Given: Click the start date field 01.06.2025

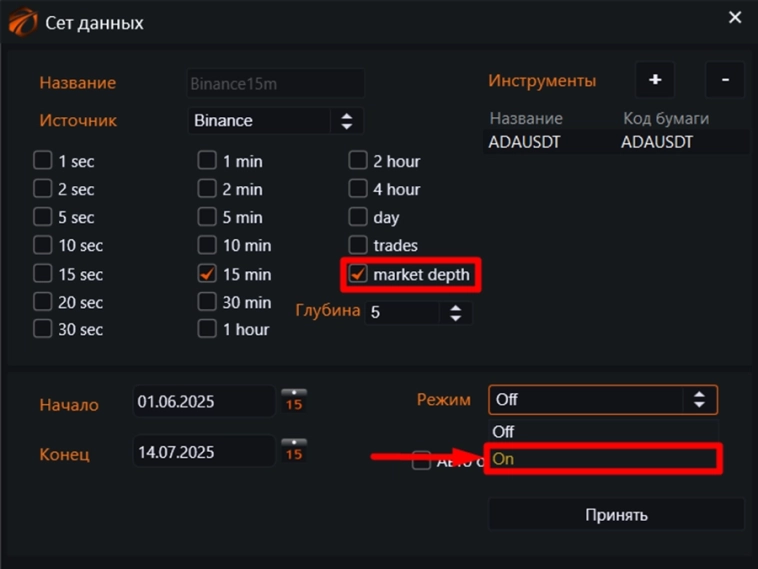Looking at the screenshot, I should 203,401.
